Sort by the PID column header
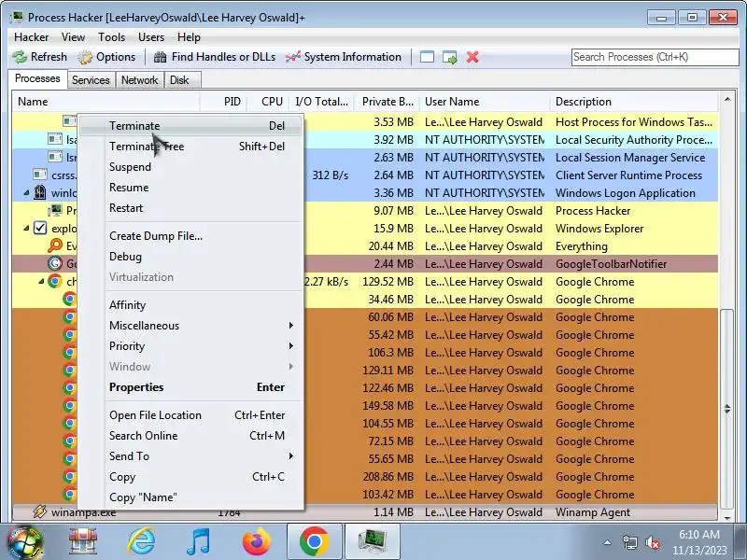747x560 pixels. pos(224,102)
